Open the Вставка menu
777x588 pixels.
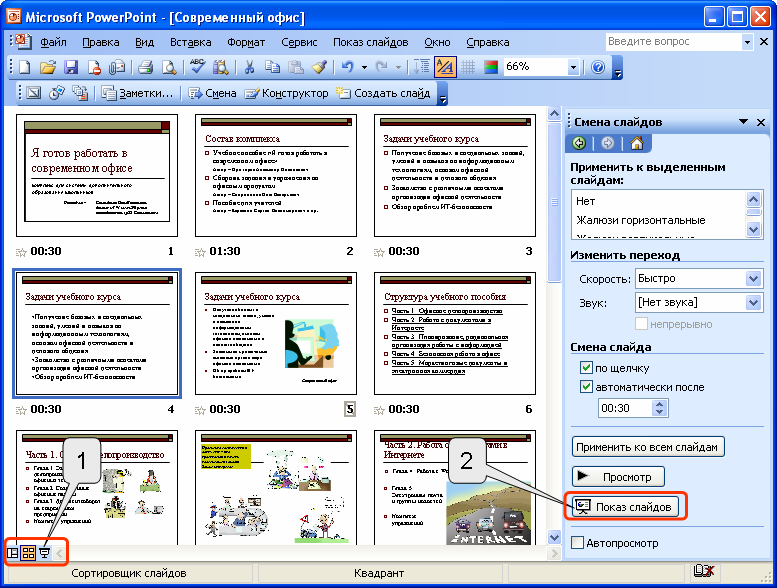point(191,42)
